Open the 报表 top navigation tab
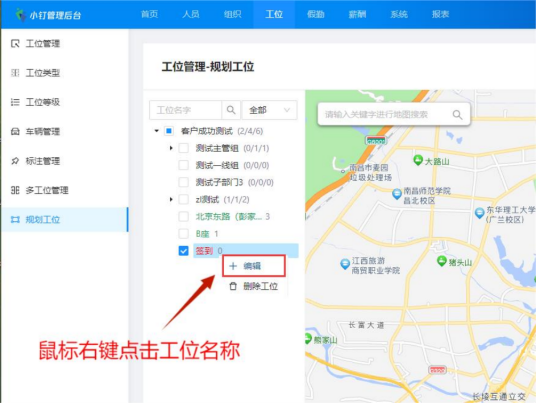Viewport: 536px width, 404px height. tap(440, 14)
